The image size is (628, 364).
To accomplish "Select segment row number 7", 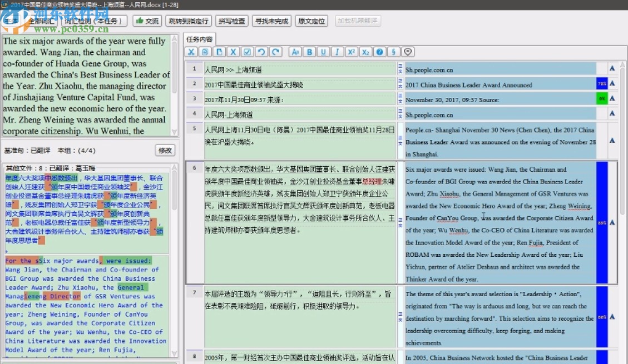I will [194, 292].
